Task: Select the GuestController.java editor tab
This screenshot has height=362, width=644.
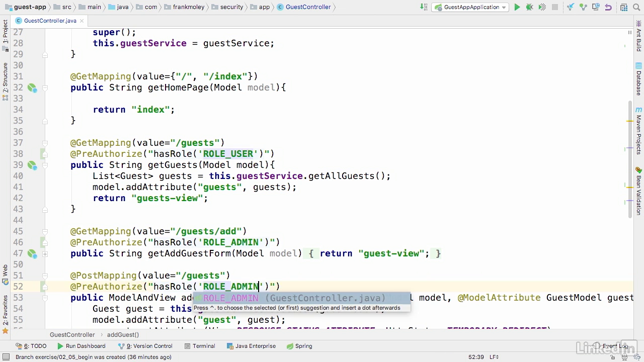Action: (49, 21)
